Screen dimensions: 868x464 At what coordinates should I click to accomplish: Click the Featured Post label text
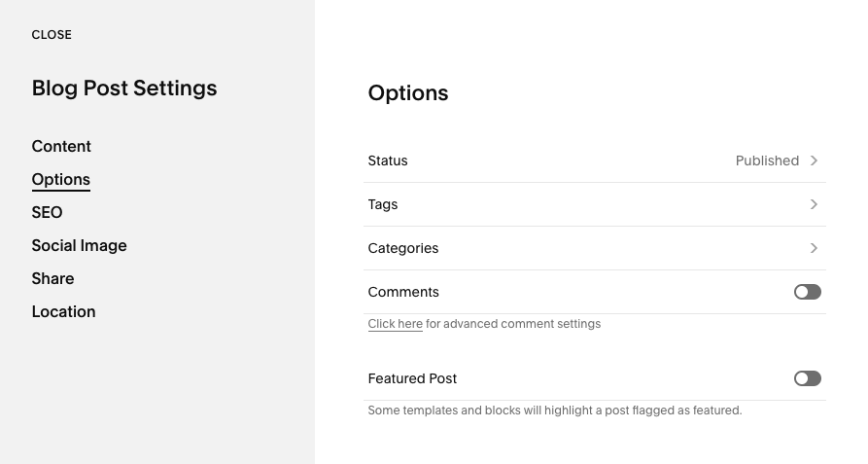click(412, 378)
